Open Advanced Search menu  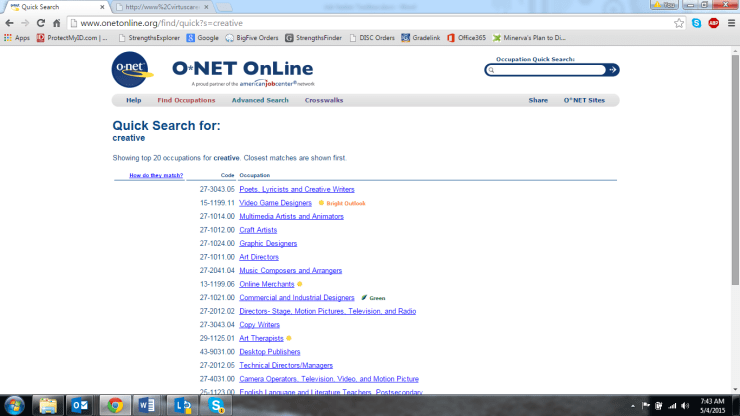tap(260, 100)
